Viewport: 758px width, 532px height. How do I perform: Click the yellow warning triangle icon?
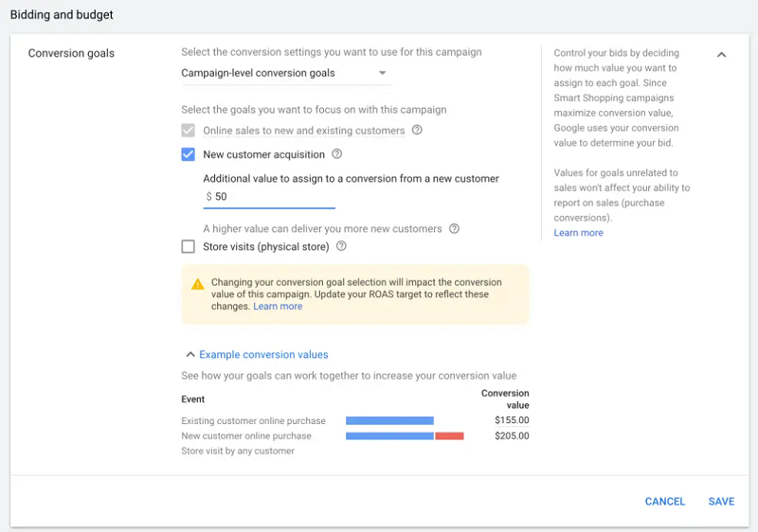coord(197,284)
